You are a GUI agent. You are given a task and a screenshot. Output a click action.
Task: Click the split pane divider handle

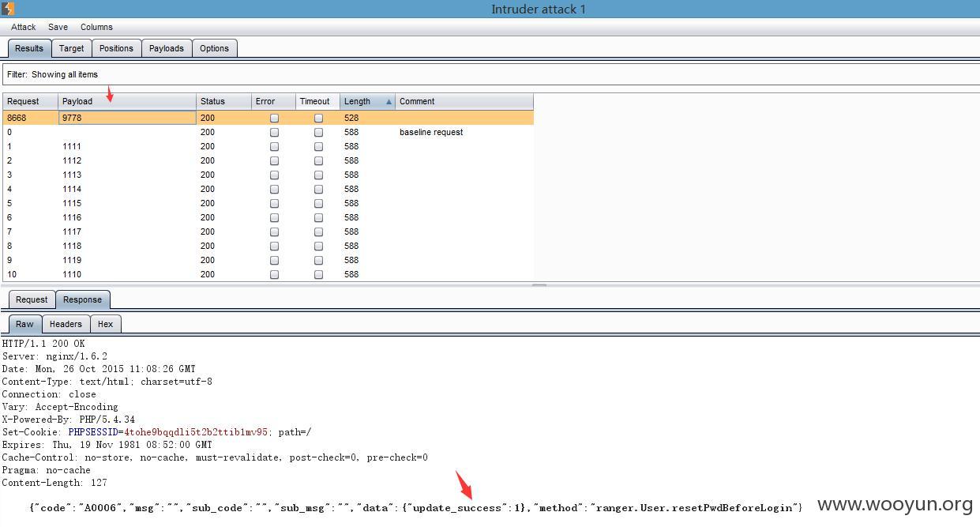tap(539, 284)
